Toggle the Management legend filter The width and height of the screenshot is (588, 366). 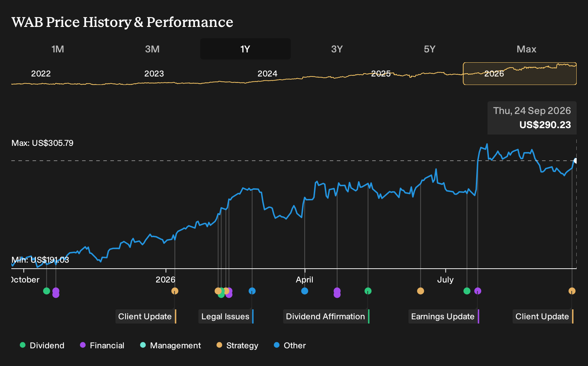tap(171, 345)
